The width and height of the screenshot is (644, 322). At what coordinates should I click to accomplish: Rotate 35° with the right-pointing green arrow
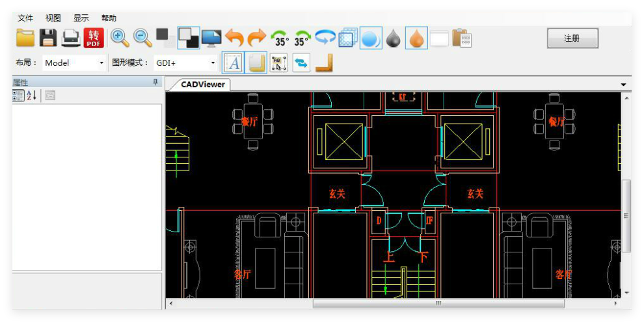click(302, 38)
